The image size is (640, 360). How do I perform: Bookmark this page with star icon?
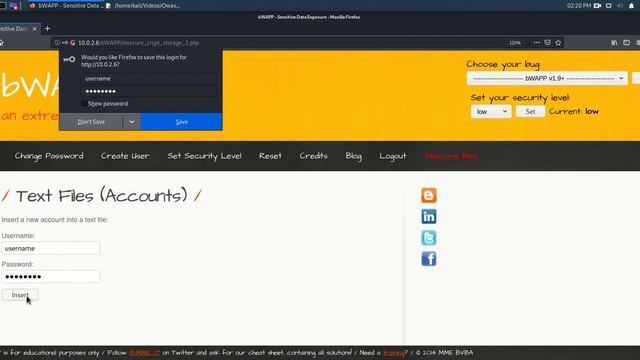tap(558, 42)
